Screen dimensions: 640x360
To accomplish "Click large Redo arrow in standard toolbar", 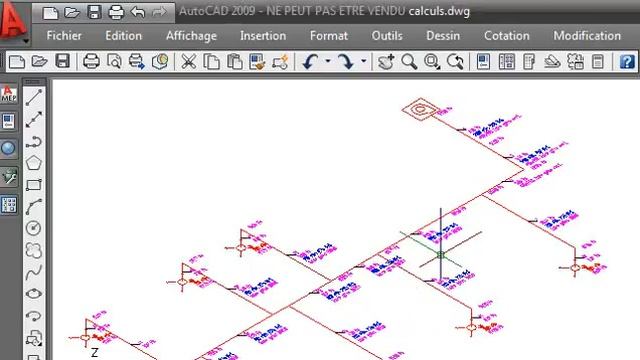I will coord(346,62).
